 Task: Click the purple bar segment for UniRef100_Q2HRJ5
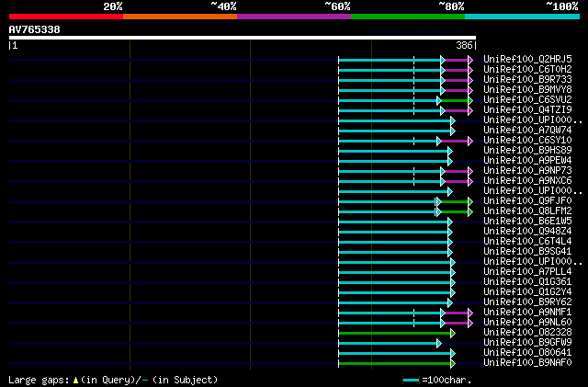[457, 60]
